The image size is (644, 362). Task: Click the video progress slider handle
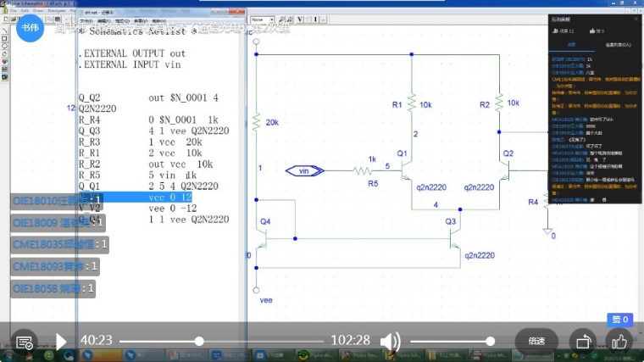click(199, 341)
